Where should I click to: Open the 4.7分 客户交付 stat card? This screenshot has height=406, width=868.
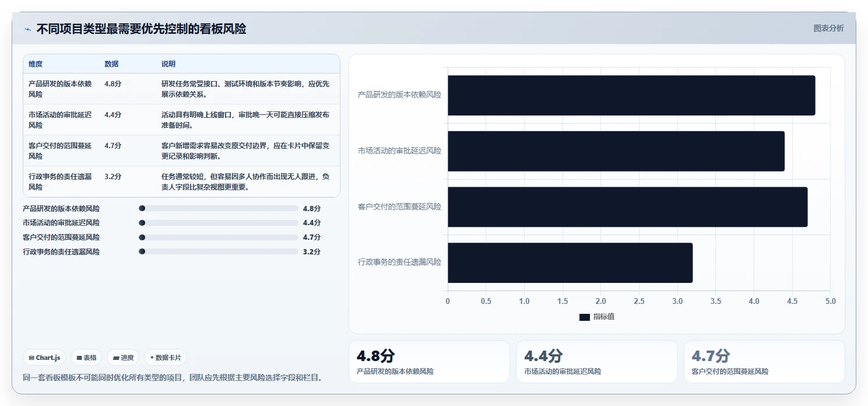click(x=764, y=362)
